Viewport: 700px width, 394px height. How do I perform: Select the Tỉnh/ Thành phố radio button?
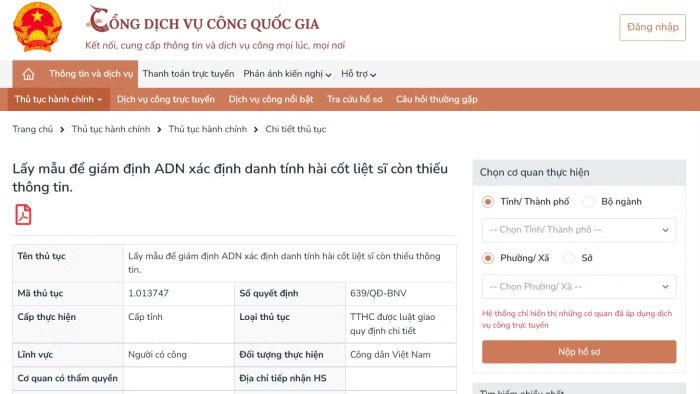[x=488, y=202]
